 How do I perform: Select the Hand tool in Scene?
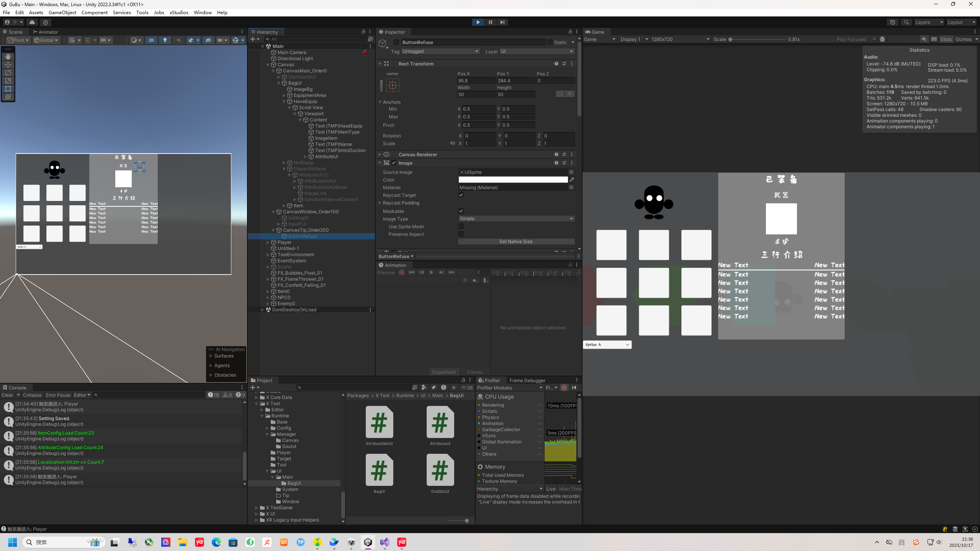(8, 57)
